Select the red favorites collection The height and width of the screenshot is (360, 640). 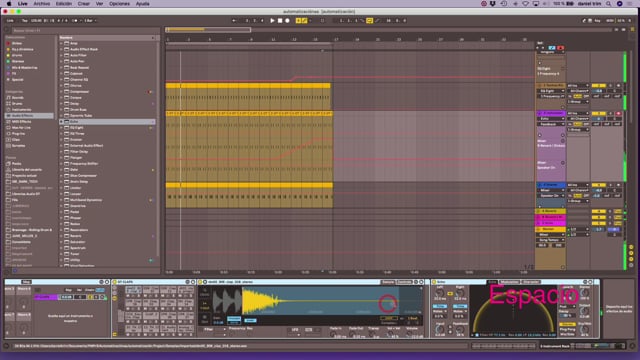(16, 43)
